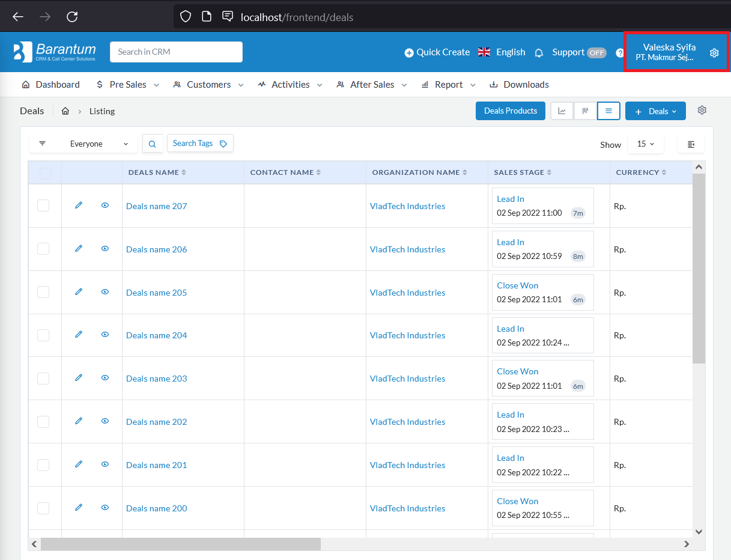Open the After Sales menu
The image size is (731, 560).
coord(372,85)
